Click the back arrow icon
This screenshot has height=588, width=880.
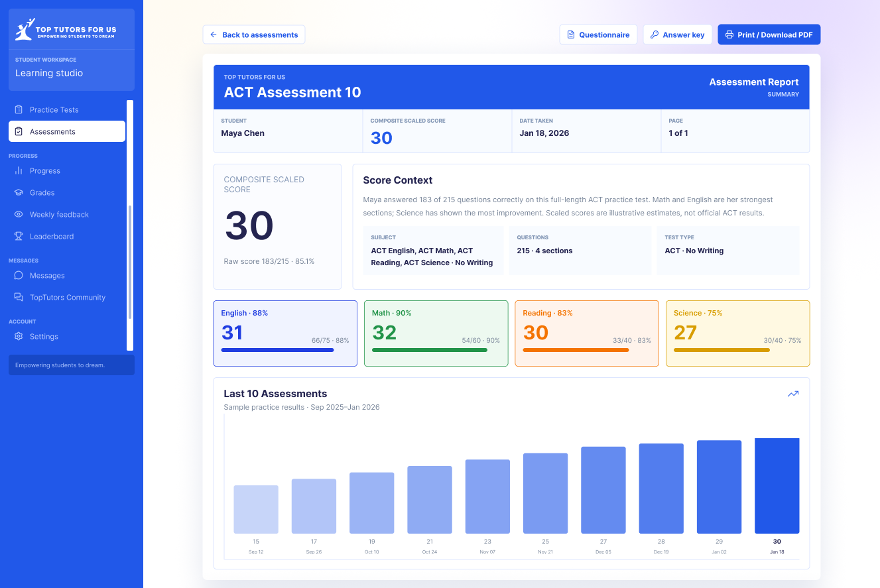click(x=214, y=34)
